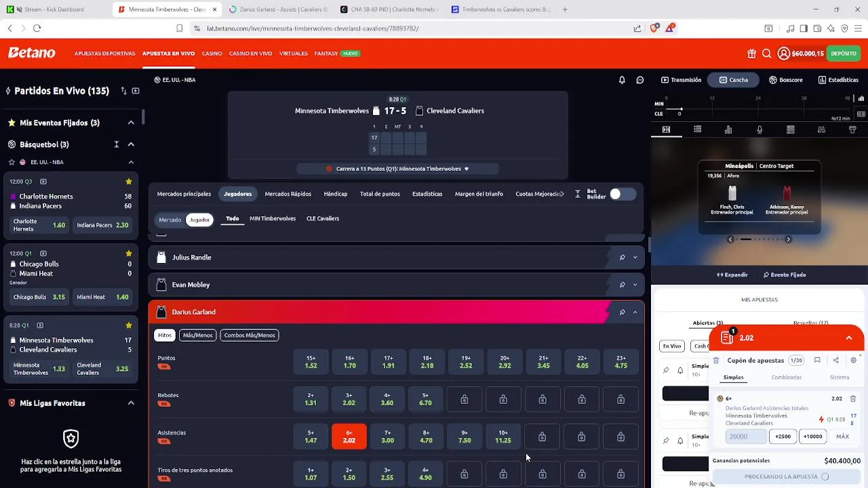Click the notification bell above the scoreboard
The width and height of the screenshot is (868, 488).
coord(622,80)
